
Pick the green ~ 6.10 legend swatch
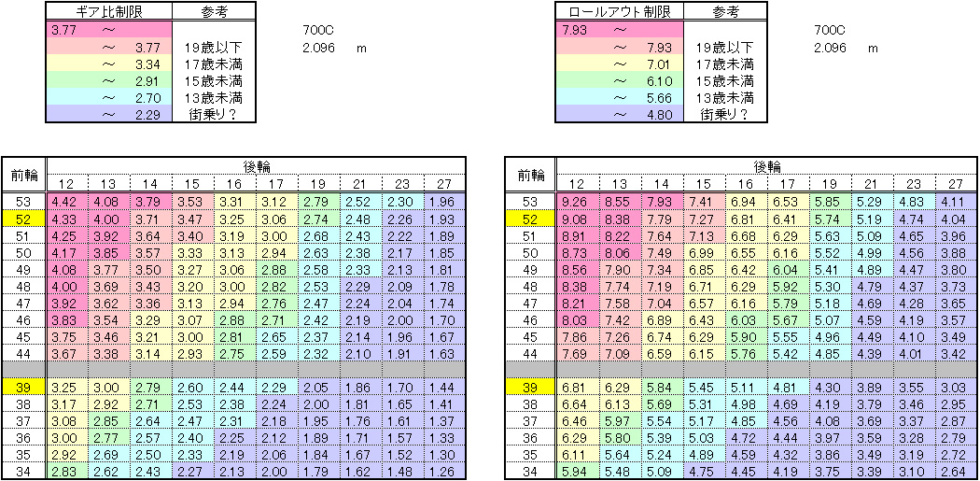[620, 80]
